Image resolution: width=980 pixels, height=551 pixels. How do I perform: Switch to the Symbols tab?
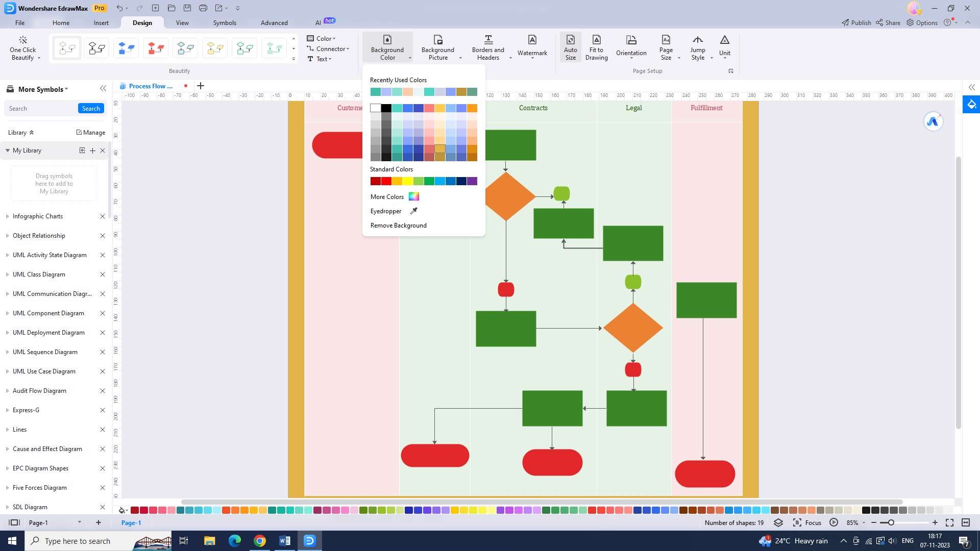[225, 23]
